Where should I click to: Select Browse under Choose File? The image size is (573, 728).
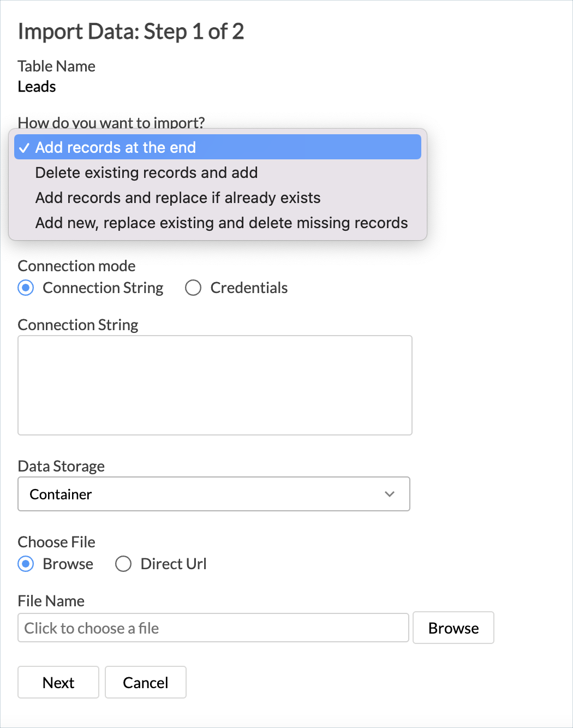point(26,564)
